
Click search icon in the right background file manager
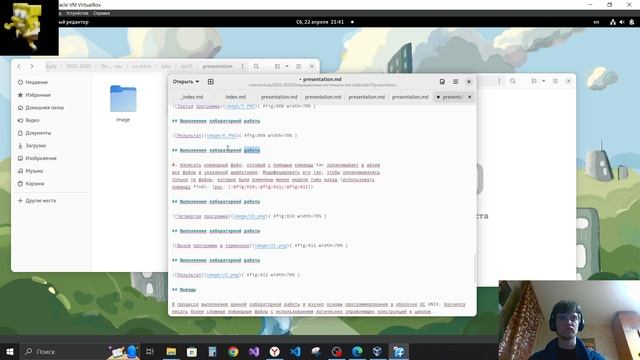(513, 81)
